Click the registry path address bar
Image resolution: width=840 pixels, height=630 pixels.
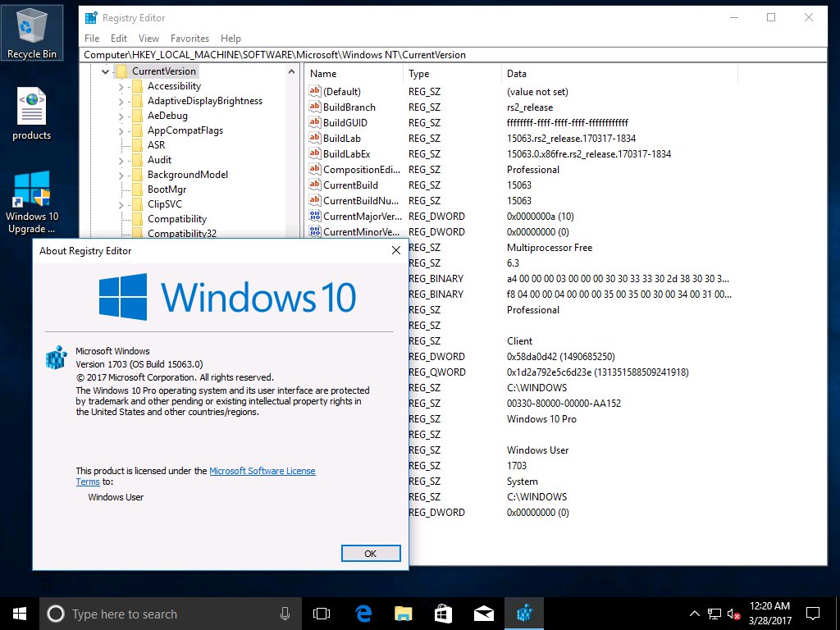pos(454,55)
